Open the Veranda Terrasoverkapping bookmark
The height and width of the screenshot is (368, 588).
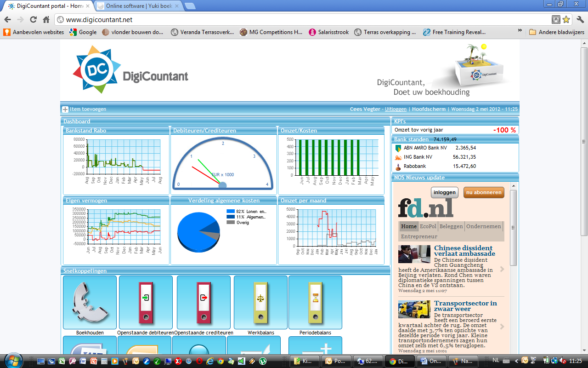point(202,32)
